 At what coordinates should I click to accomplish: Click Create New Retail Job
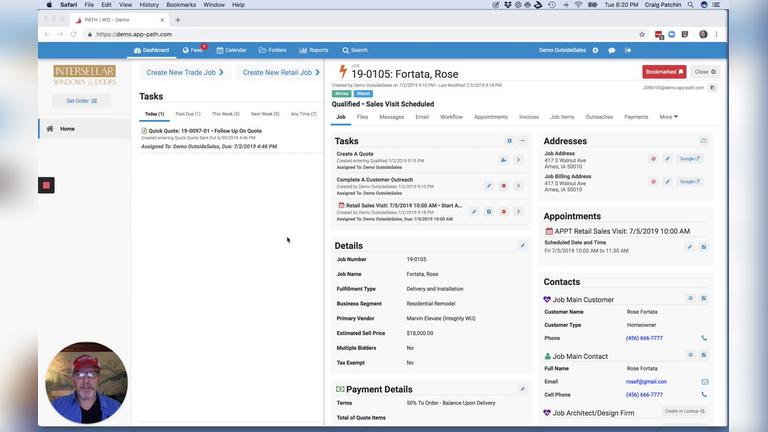click(281, 72)
